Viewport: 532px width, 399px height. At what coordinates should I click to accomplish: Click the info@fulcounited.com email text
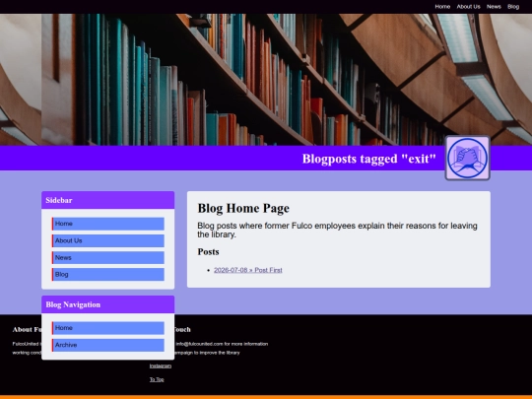(199, 344)
